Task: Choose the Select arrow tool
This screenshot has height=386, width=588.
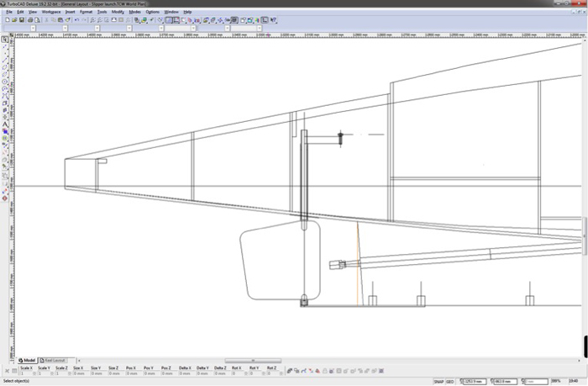Action: click(5, 40)
